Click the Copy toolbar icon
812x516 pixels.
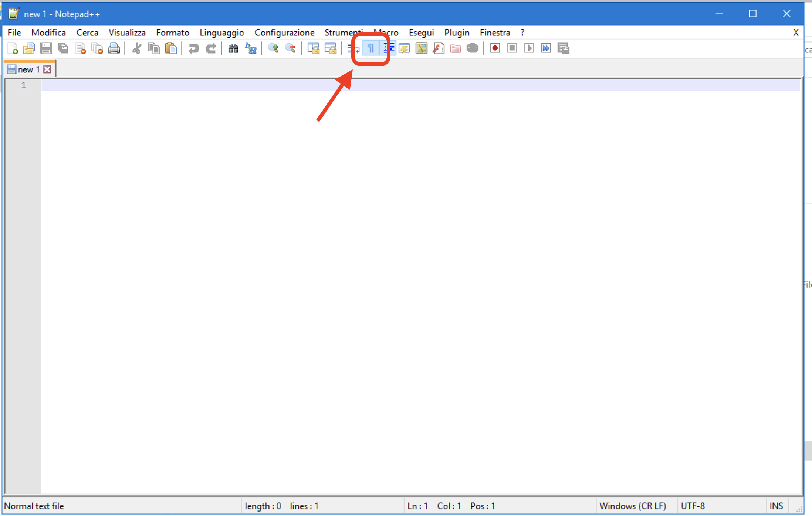point(154,48)
